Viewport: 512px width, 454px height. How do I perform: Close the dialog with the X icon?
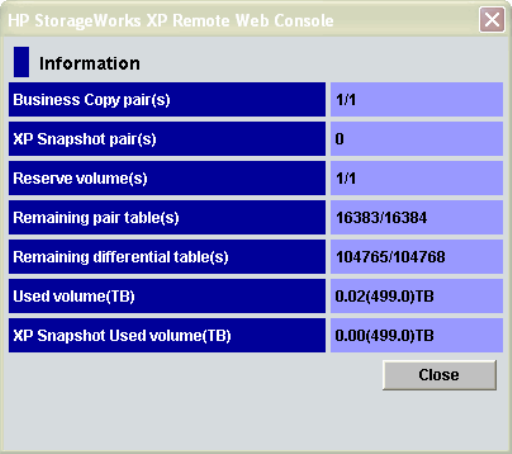pyautogui.click(x=492, y=20)
